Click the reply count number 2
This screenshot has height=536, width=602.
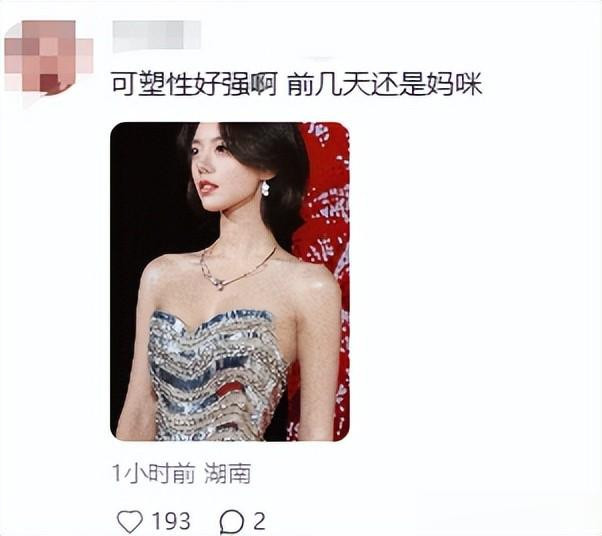point(259,521)
